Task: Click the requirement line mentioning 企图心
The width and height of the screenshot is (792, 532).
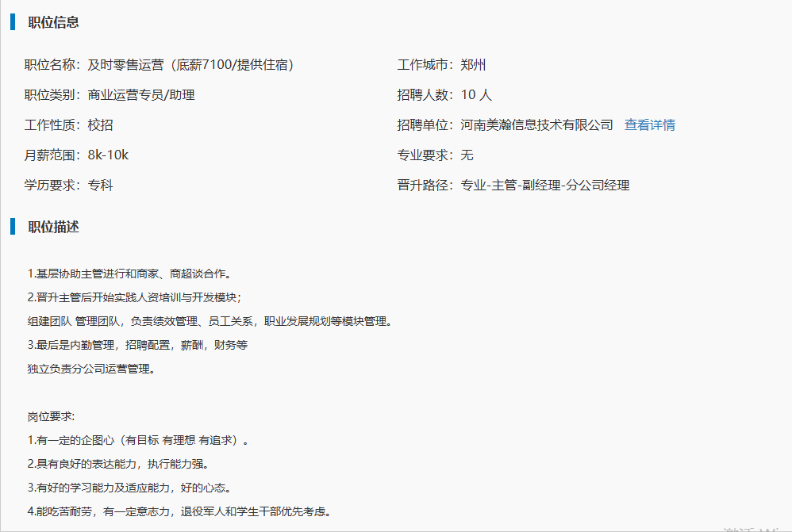Action: point(138,440)
